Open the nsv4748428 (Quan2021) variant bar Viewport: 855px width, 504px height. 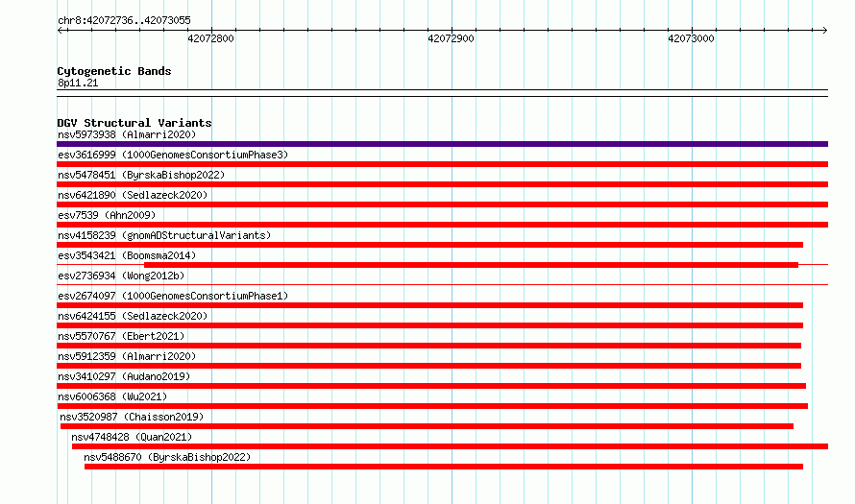coord(450,446)
